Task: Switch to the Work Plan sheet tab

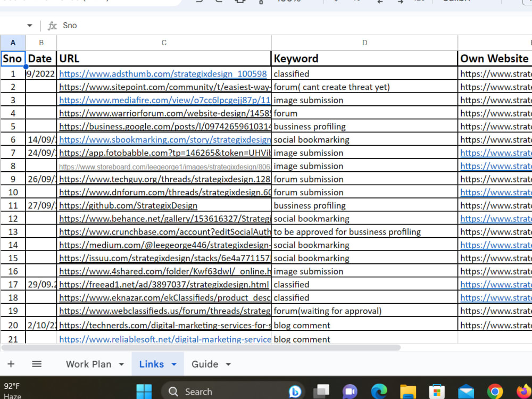Action: click(x=88, y=364)
